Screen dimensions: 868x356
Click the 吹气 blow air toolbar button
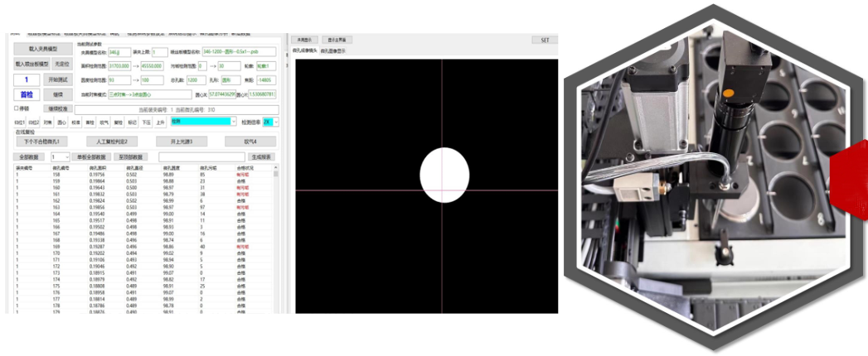pos(104,122)
